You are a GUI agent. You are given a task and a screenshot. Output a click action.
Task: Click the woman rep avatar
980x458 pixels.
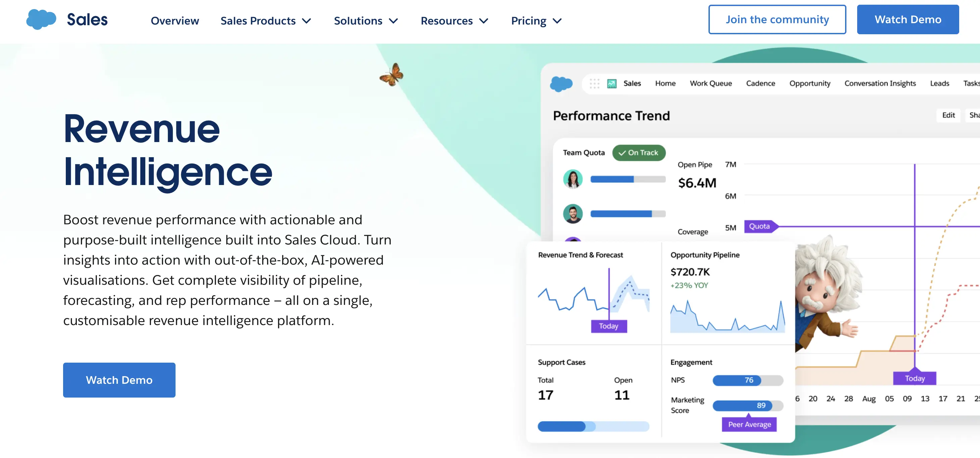573,179
